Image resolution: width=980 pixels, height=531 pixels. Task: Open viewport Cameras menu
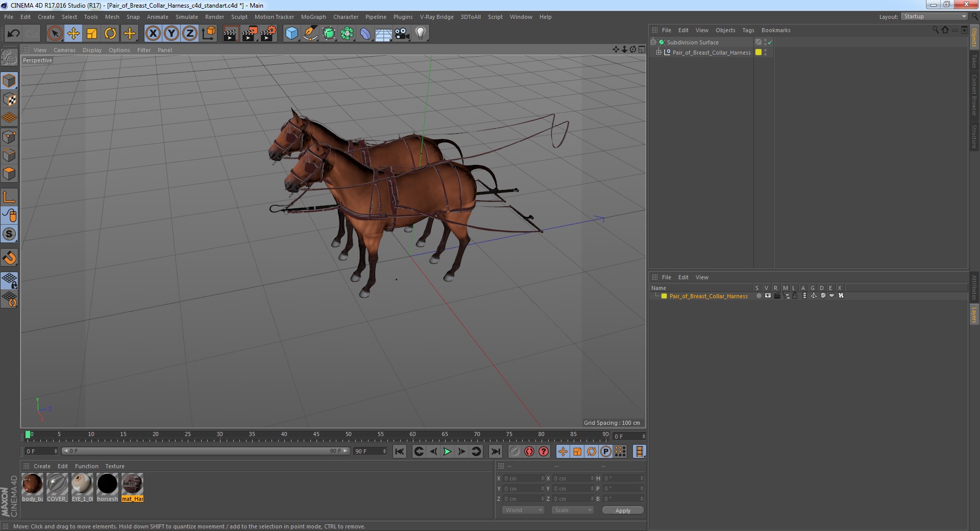(x=64, y=50)
